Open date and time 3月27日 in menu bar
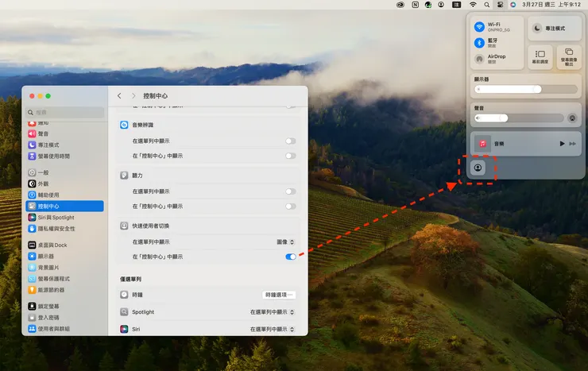Image resolution: width=588 pixels, height=371 pixels. coord(551,5)
